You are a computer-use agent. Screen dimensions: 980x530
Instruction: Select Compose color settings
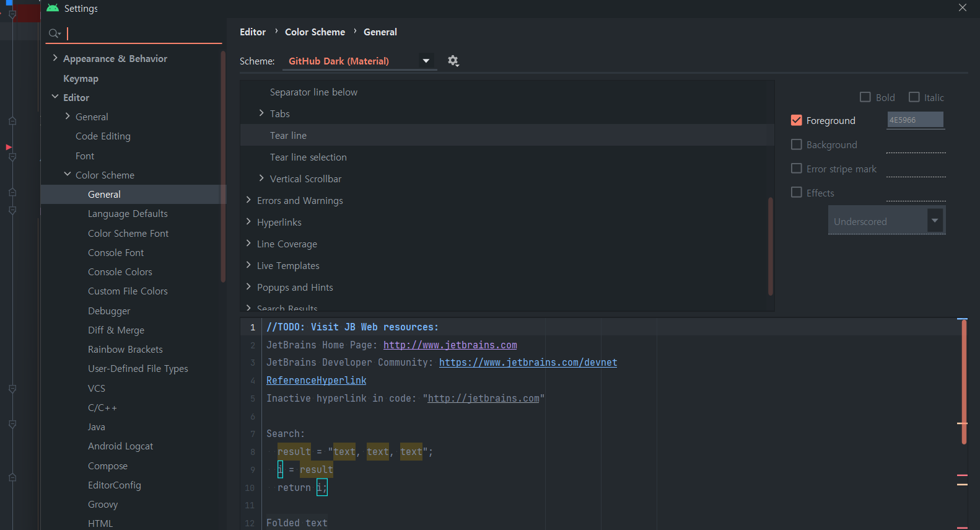[x=108, y=466]
